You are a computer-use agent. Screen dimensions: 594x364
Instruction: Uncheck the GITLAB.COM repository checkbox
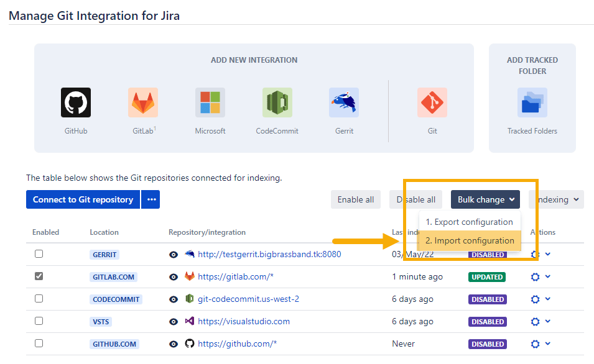point(39,276)
